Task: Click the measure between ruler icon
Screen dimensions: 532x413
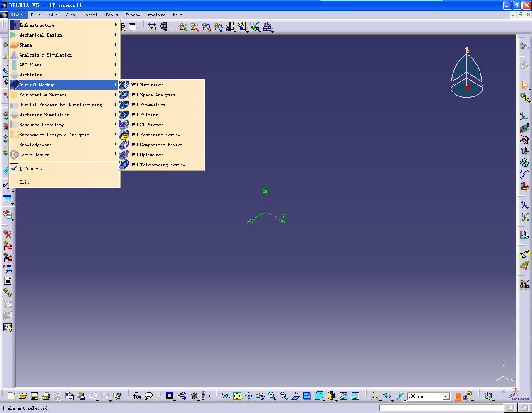Action: [152, 27]
